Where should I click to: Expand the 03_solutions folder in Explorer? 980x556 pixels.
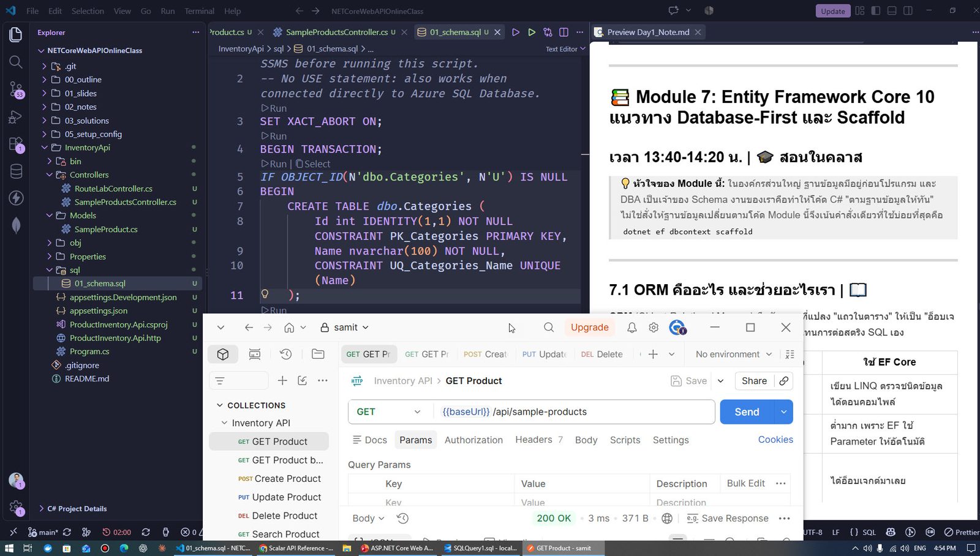click(44, 121)
